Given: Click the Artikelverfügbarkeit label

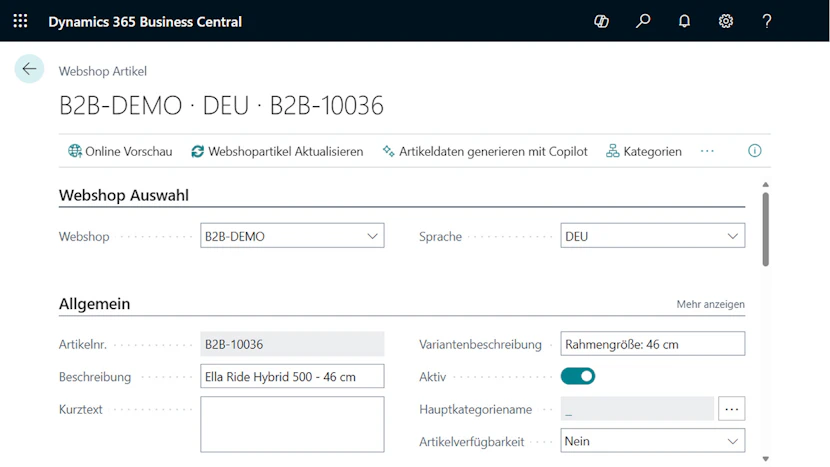Looking at the screenshot, I should point(472,442).
